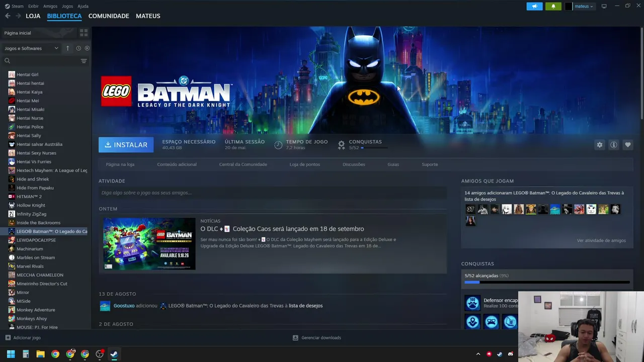Open the MATEUS profile tab

click(x=148, y=16)
